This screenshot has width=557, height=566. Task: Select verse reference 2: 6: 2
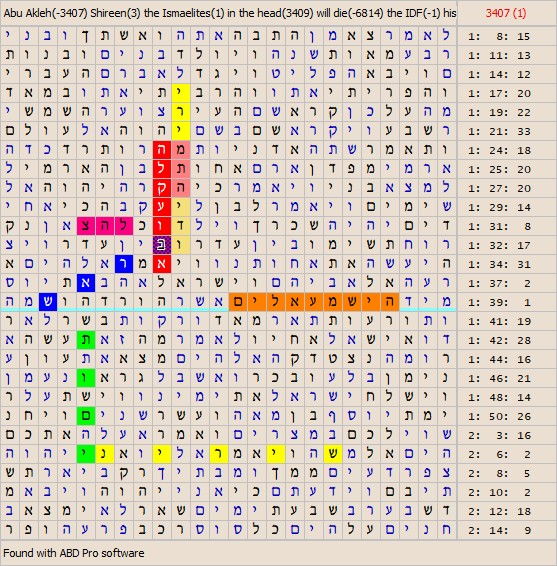(499, 454)
